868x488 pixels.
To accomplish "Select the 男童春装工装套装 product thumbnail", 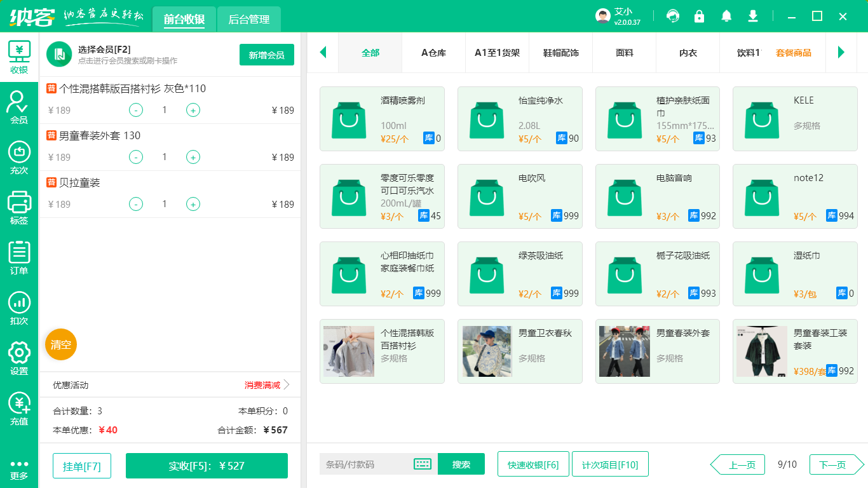I will (763, 351).
